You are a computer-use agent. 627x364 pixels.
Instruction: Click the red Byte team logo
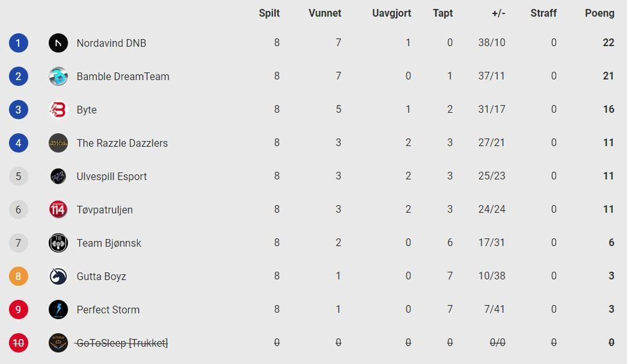(58, 110)
